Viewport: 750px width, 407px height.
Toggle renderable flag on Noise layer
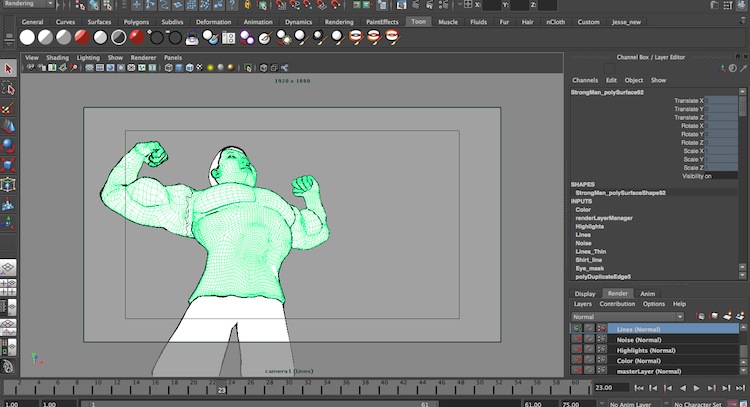pyautogui.click(x=578, y=339)
